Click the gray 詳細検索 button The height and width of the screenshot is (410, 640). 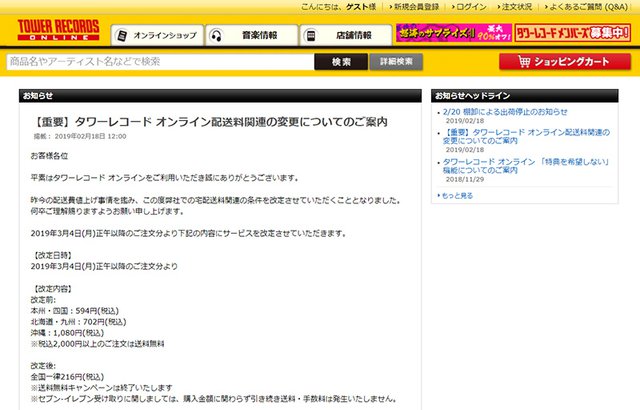[x=396, y=62]
